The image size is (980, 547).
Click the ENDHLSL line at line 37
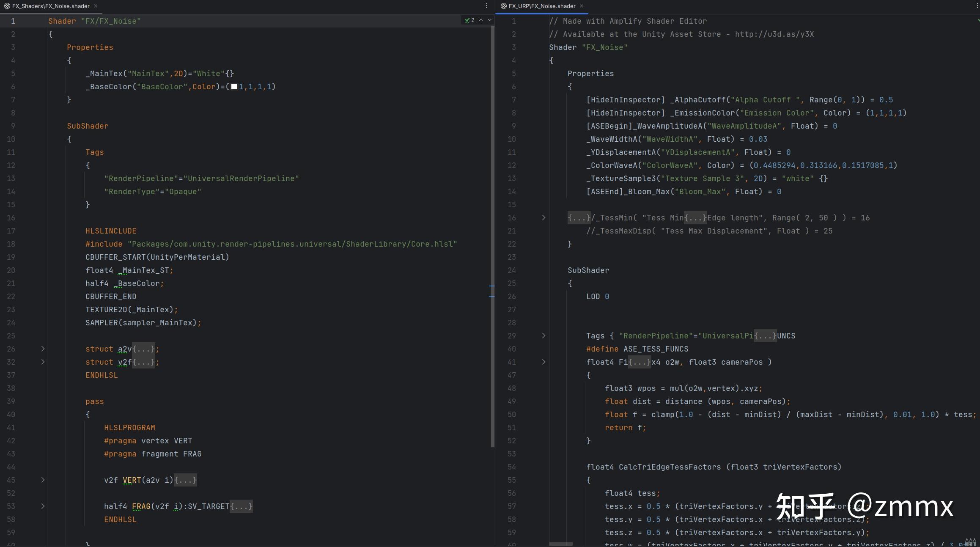(102, 375)
